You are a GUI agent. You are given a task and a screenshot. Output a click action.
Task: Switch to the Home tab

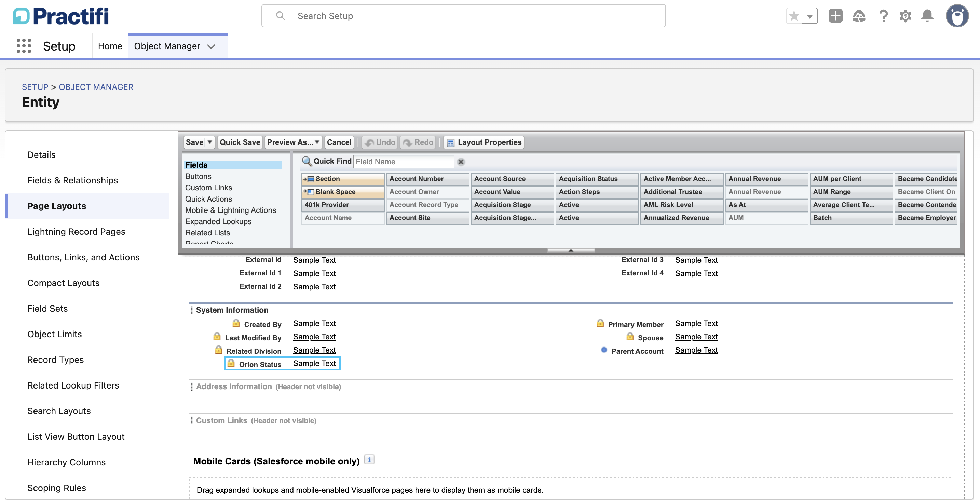click(x=110, y=46)
